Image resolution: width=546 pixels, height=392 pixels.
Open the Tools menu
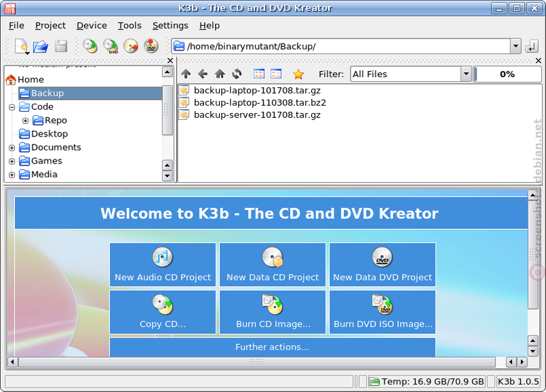[130, 26]
